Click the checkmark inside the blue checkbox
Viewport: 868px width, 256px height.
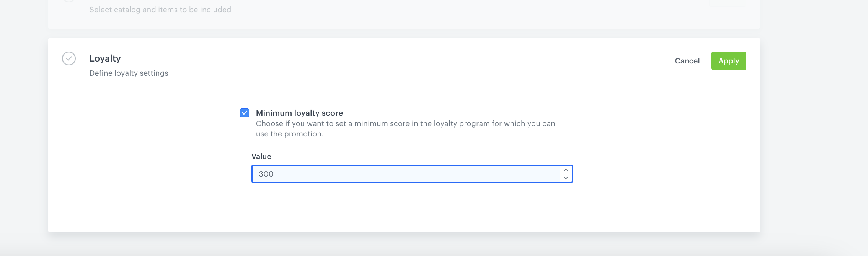click(x=245, y=113)
